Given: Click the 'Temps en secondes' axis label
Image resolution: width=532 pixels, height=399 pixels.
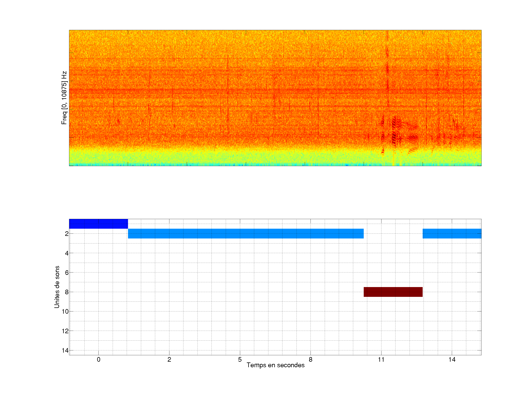Looking at the screenshot, I should pos(275,365).
